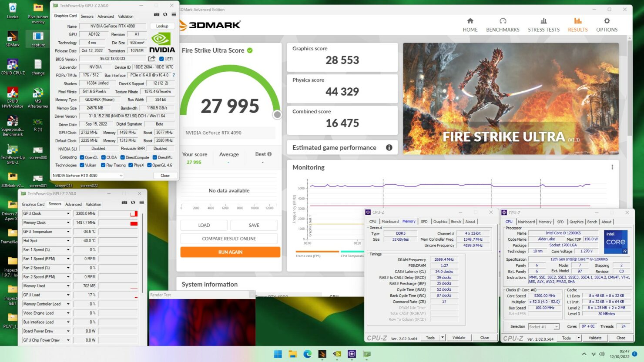
Task: Select the RESULTS section in 3DMark
Action: click(577, 25)
